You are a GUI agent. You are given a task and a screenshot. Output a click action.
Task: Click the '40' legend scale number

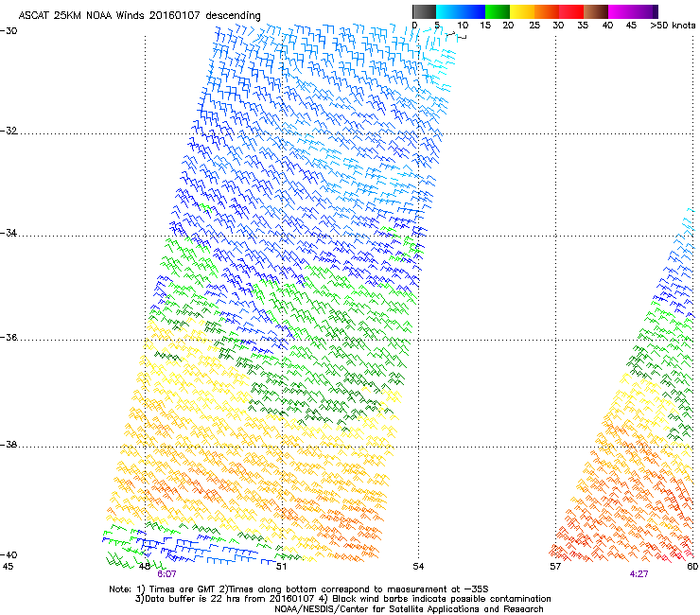click(607, 26)
